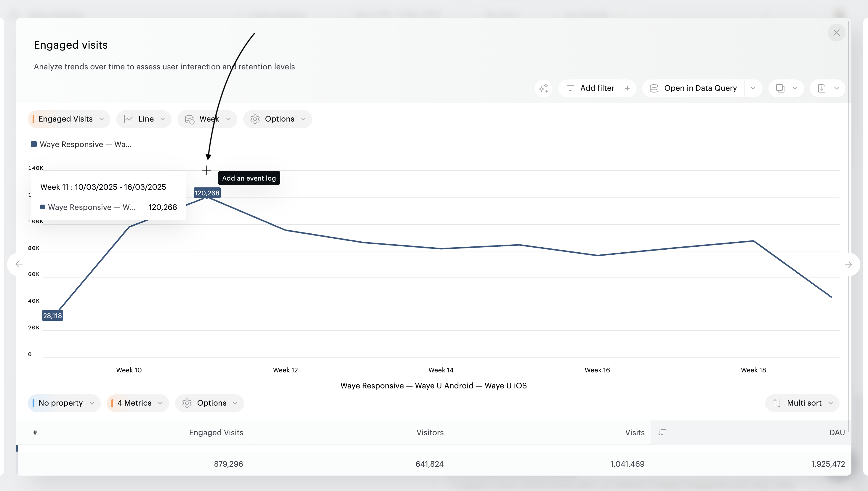Viewport: 868px width, 491px height.
Task: Open table Options menu beside 4 Metrics
Action: [209, 403]
